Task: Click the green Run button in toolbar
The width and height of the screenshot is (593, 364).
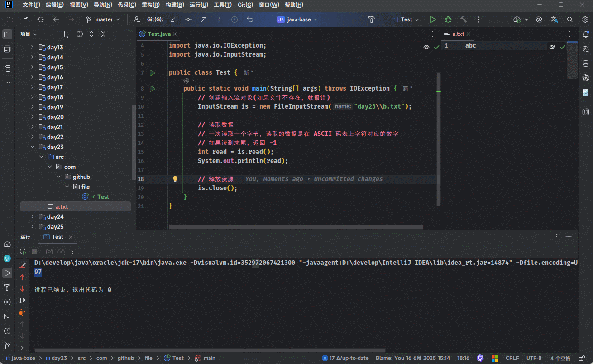Action: point(433,19)
